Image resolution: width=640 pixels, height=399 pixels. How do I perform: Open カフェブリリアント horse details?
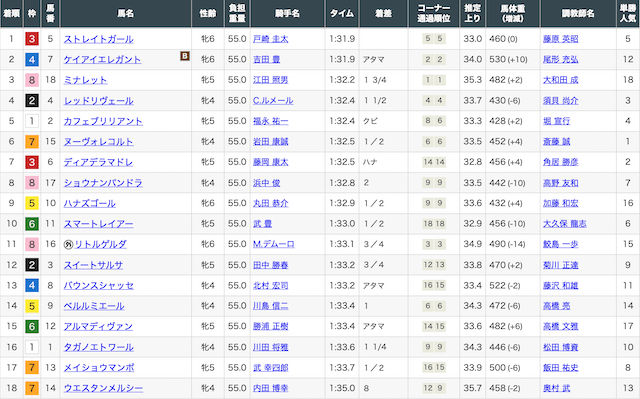[x=103, y=121]
